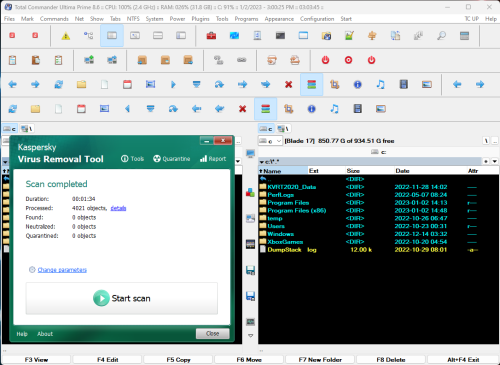Click Close button in Kaspersky window
500x365 pixels.
(213, 333)
